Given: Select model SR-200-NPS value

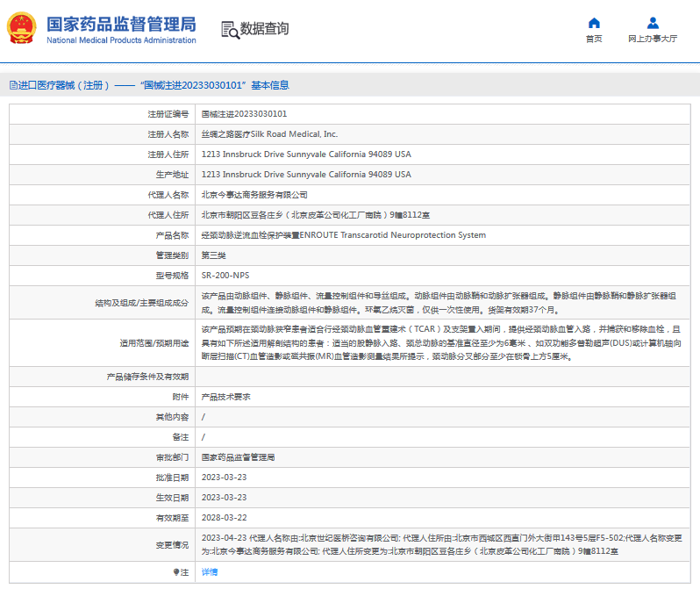Looking at the screenshot, I should tap(225, 276).
